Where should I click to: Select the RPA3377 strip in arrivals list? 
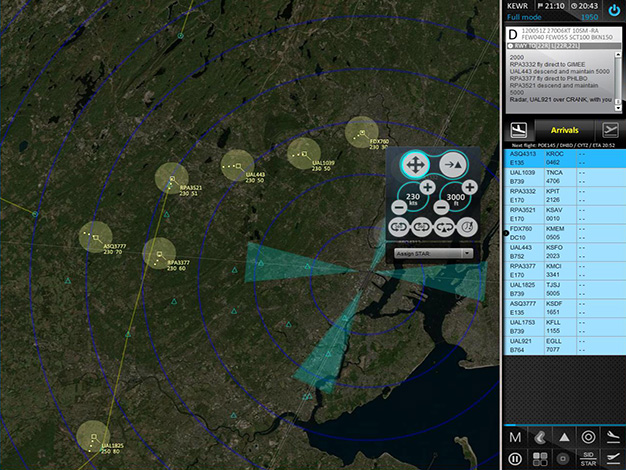click(565, 271)
